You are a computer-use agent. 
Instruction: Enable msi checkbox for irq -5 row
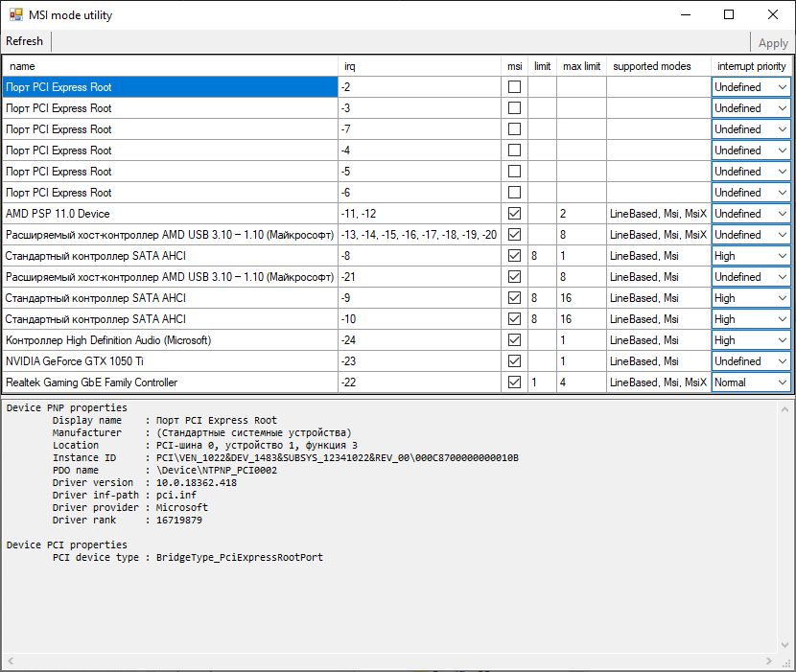[x=514, y=171]
